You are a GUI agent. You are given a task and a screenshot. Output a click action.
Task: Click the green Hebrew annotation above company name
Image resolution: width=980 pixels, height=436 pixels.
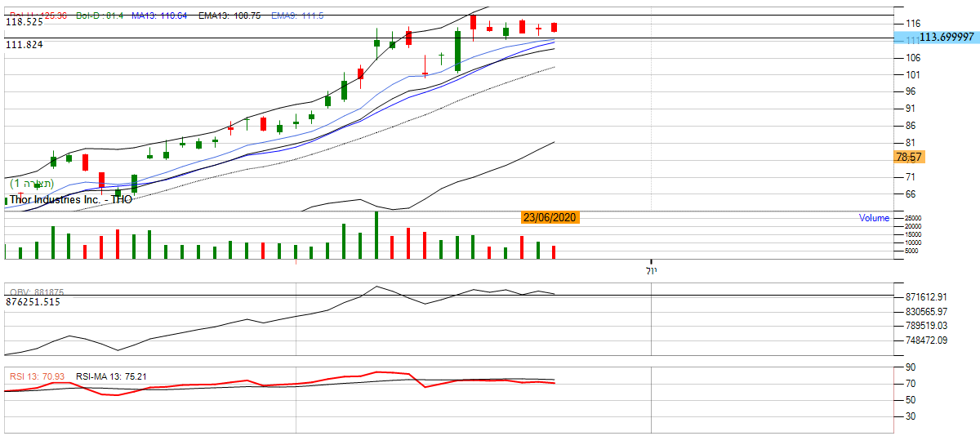32,184
